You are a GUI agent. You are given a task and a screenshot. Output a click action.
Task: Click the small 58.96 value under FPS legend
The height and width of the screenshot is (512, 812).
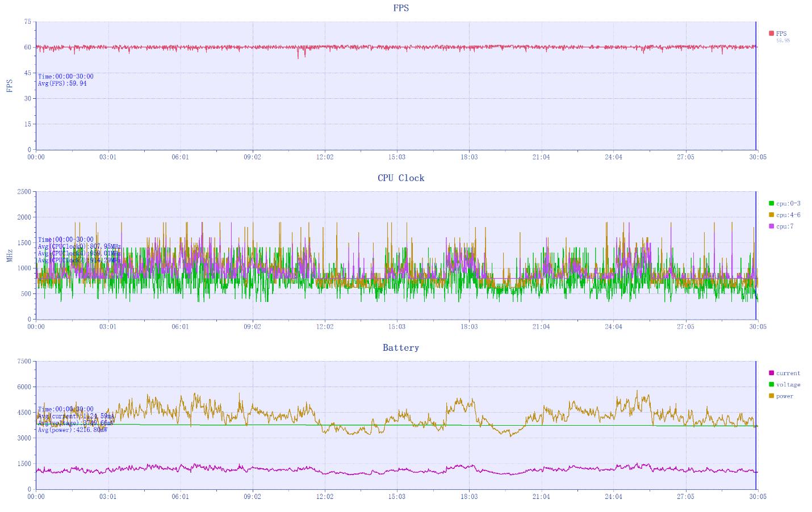(783, 41)
